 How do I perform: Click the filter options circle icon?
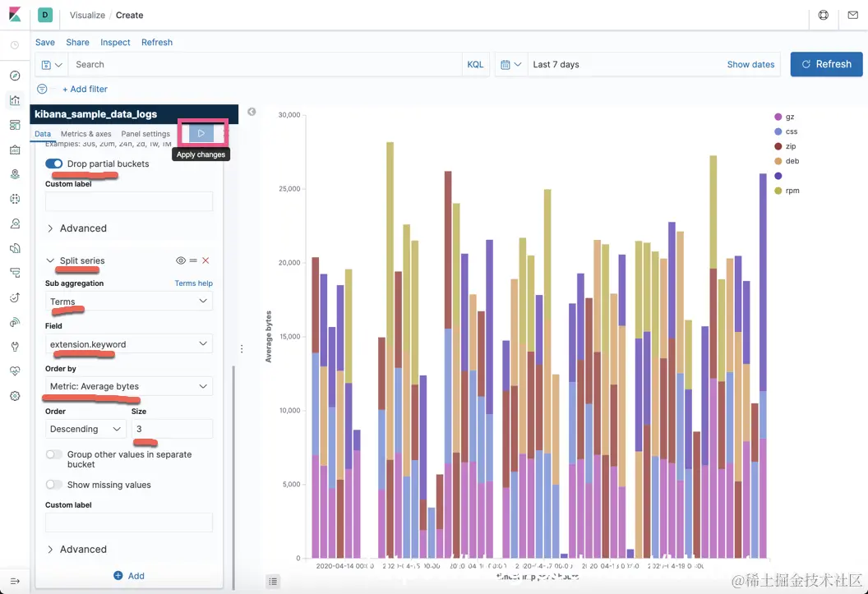[x=42, y=89]
